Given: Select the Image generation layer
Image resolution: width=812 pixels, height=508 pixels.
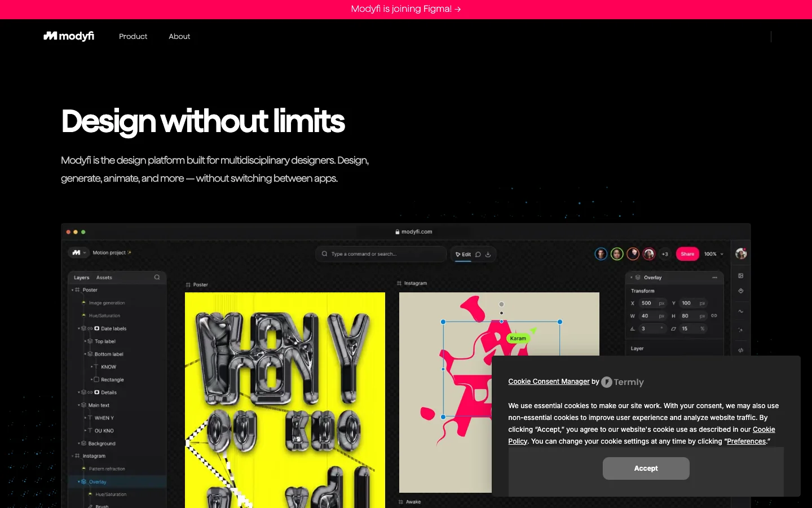Looking at the screenshot, I should (x=107, y=303).
